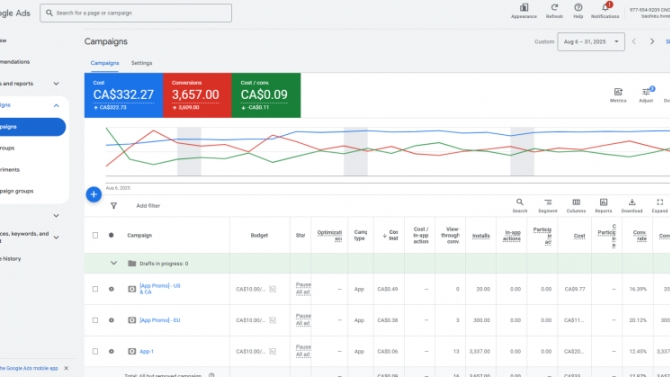Click budget chart icon in [App Promo] - EU row
The height and width of the screenshot is (377, 670).
click(x=273, y=320)
